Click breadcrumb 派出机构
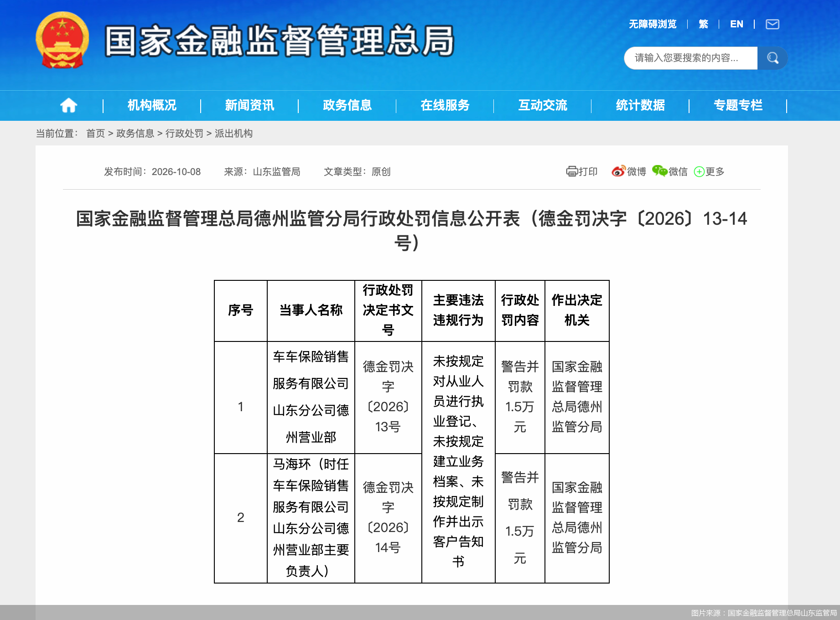Image resolution: width=840 pixels, height=620 pixels. click(x=233, y=133)
